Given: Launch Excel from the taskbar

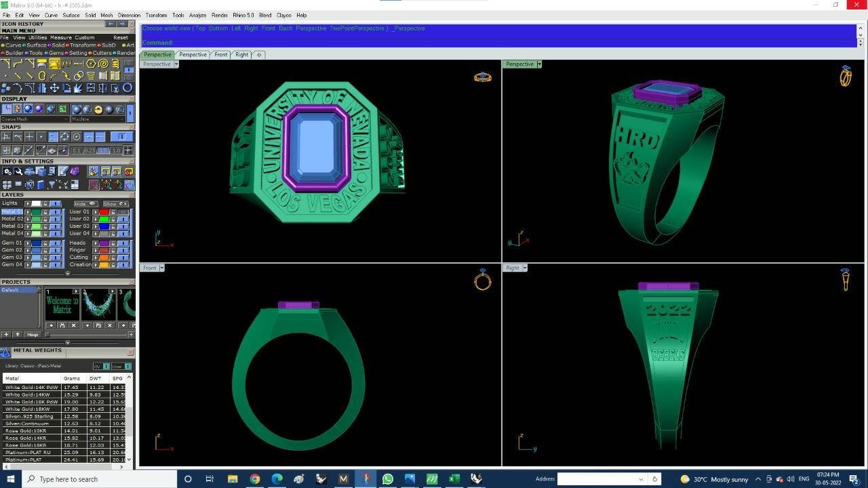Looking at the screenshot, I should coord(454,479).
